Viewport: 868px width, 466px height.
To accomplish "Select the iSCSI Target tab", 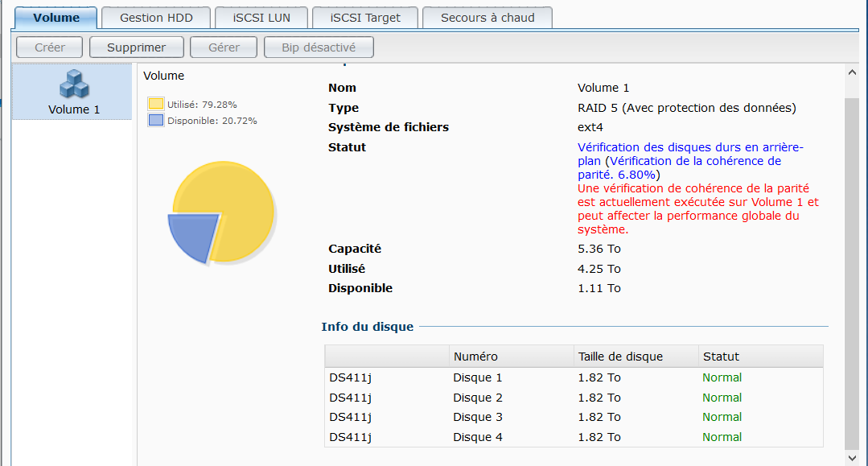I will click(365, 18).
